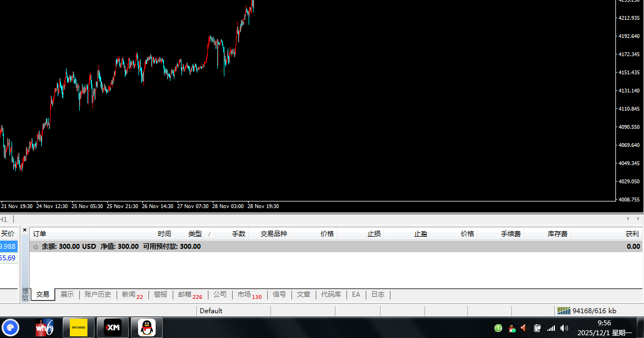Open the network signal tray icon
Viewport: 644px width, 338px height.
(x=551, y=328)
